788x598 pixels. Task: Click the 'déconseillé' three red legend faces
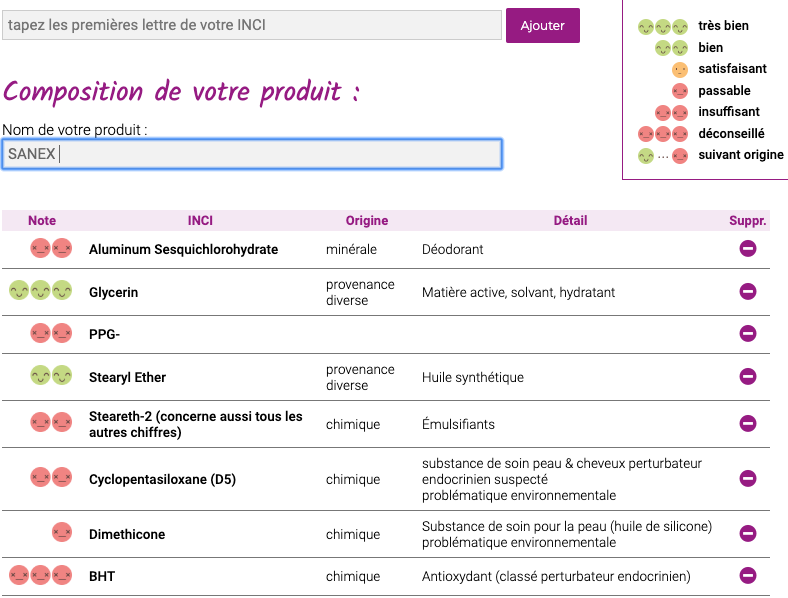(663, 134)
